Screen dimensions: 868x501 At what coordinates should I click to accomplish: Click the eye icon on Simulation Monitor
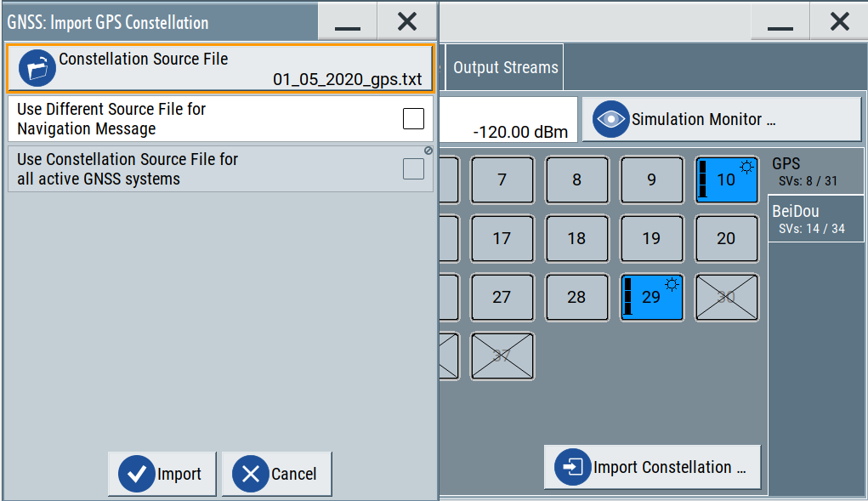pyautogui.click(x=610, y=119)
